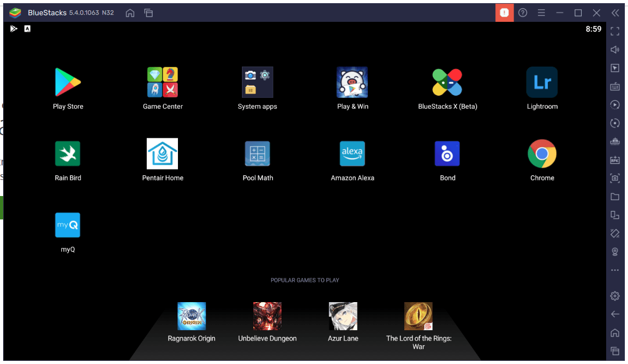Click the Install APK icon

[x=615, y=160]
